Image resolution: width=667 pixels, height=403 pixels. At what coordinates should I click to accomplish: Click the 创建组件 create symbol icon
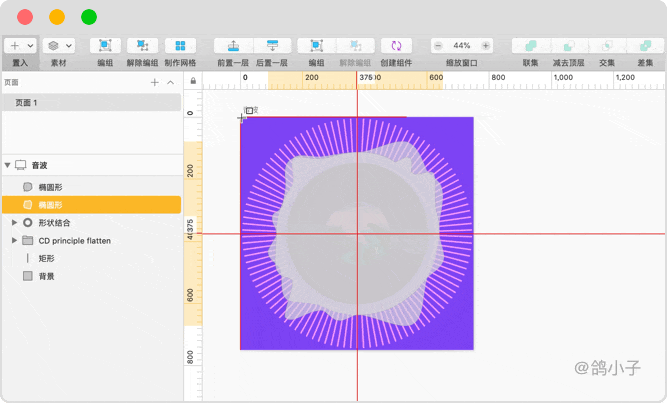(396, 46)
